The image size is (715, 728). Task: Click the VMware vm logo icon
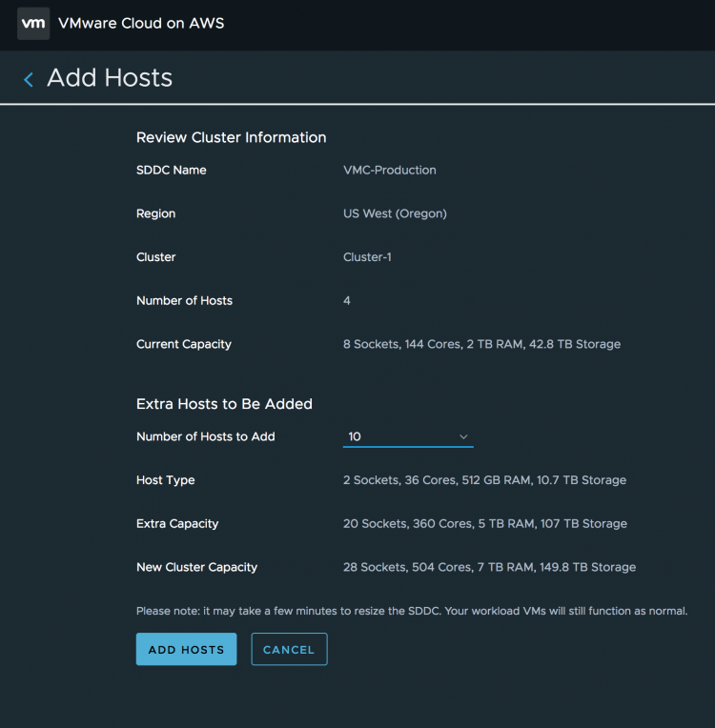pos(33,23)
